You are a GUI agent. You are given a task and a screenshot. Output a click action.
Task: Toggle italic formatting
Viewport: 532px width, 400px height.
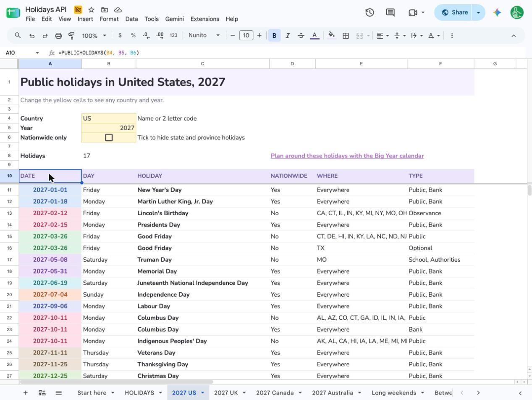[288, 36]
